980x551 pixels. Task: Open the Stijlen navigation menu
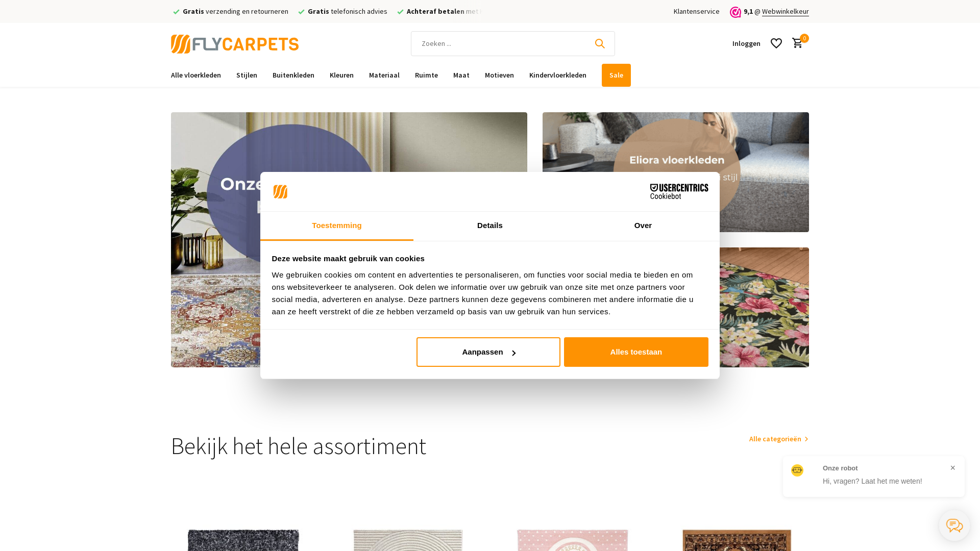247,75
